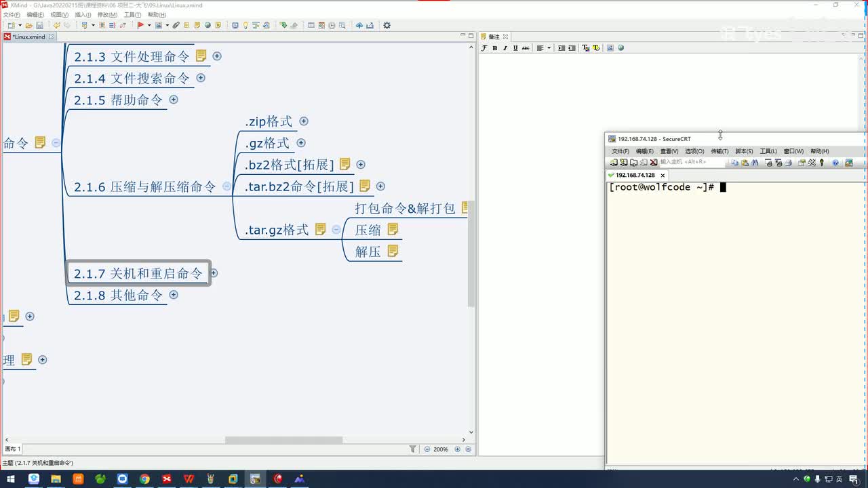Click the Disconnect red X icon in SecureCRT
This screenshot has height=488, width=868.
[653, 163]
